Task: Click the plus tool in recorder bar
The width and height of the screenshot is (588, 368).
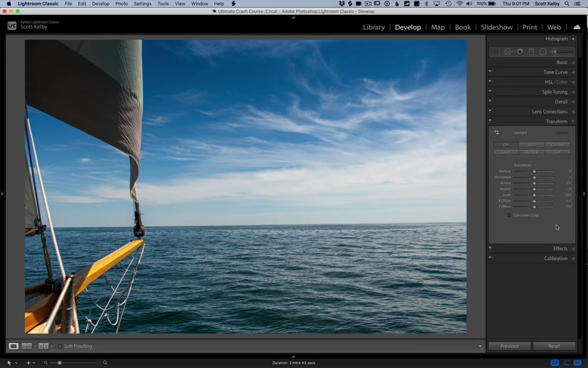Action: [28, 363]
